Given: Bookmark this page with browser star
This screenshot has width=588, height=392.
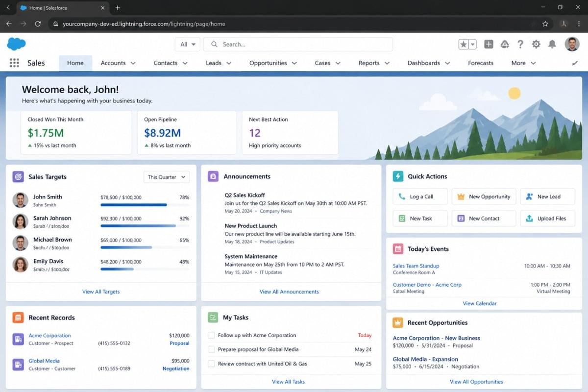Looking at the screenshot, I should pos(545,24).
